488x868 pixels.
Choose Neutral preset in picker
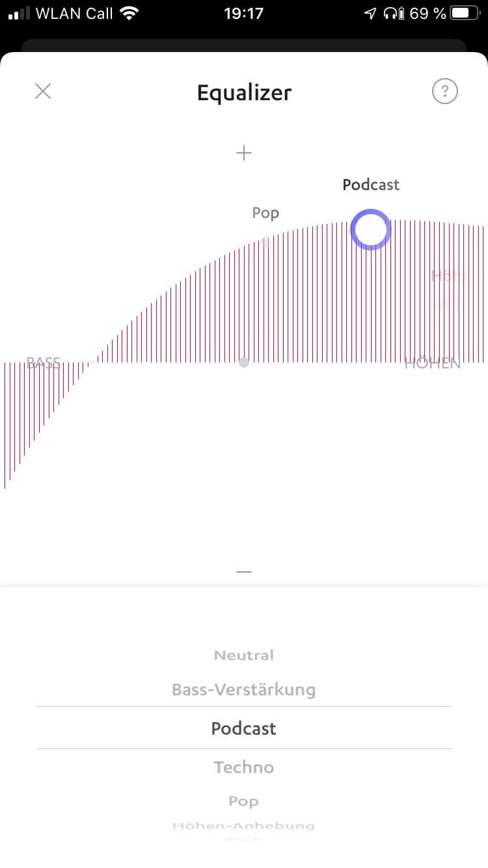[244, 655]
